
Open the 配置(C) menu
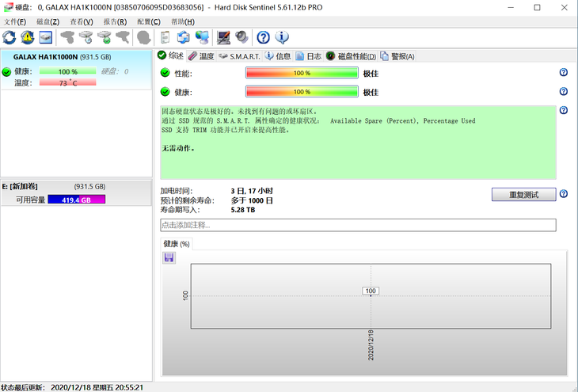(149, 21)
